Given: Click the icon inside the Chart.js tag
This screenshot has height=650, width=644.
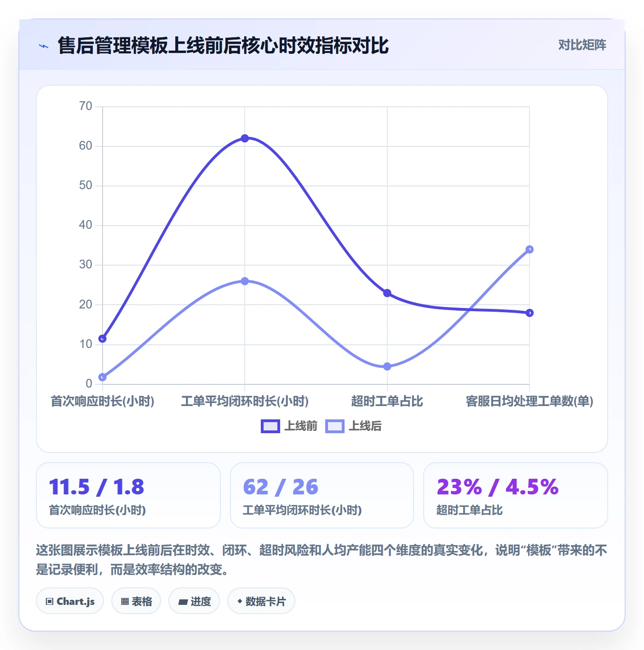Looking at the screenshot, I should pos(50,602).
